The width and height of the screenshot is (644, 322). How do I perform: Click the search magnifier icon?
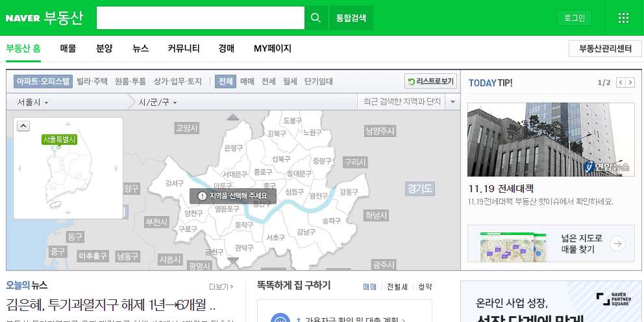[x=316, y=18]
